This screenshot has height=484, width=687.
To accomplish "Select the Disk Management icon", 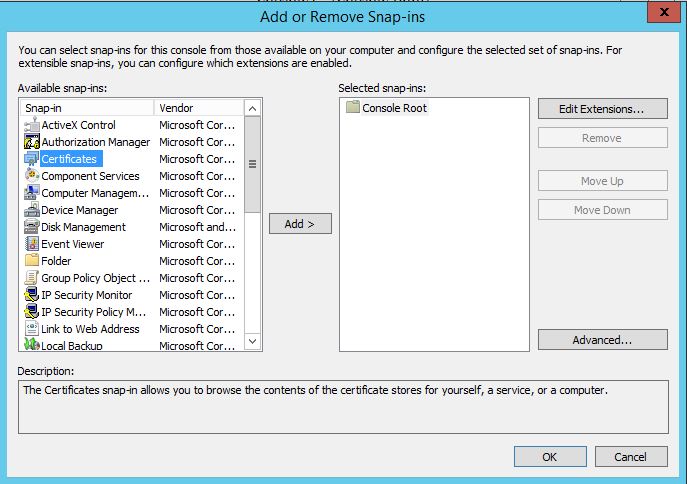I will click(30, 227).
